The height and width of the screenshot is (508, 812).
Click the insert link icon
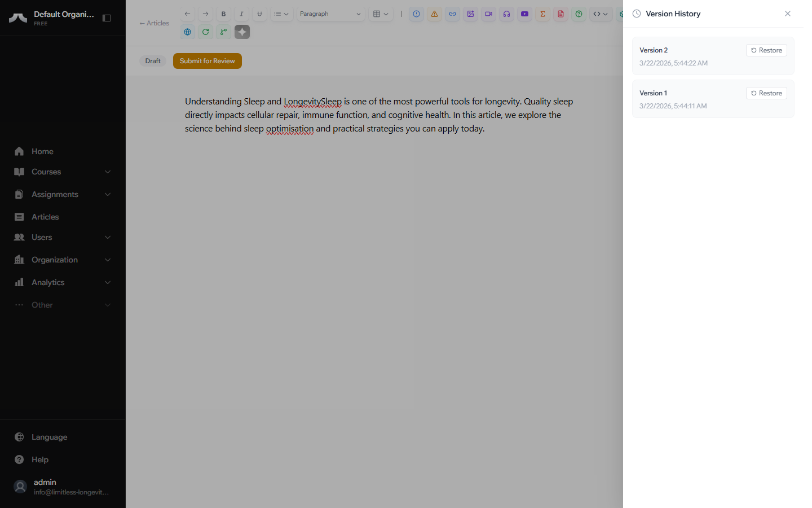(452, 14)
